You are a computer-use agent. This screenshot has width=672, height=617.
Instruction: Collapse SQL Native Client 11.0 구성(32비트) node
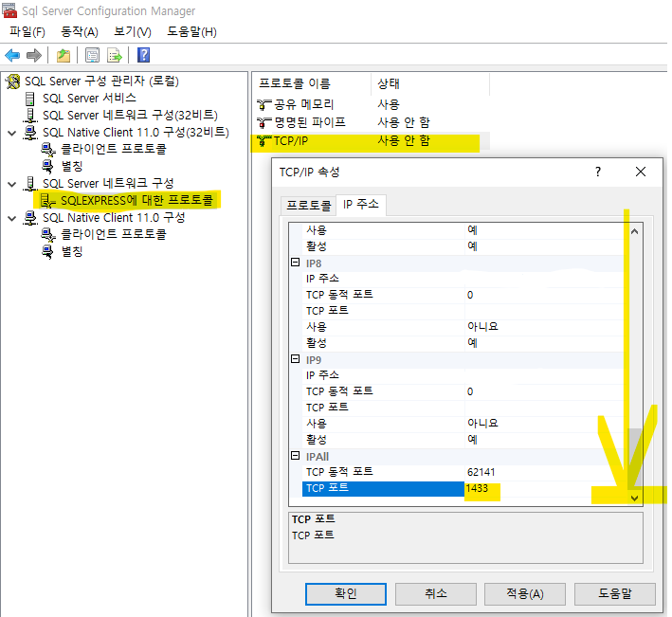[12, 133]
